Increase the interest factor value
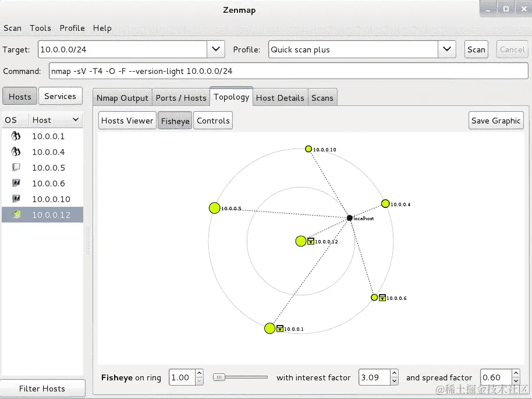 point(394,373)
